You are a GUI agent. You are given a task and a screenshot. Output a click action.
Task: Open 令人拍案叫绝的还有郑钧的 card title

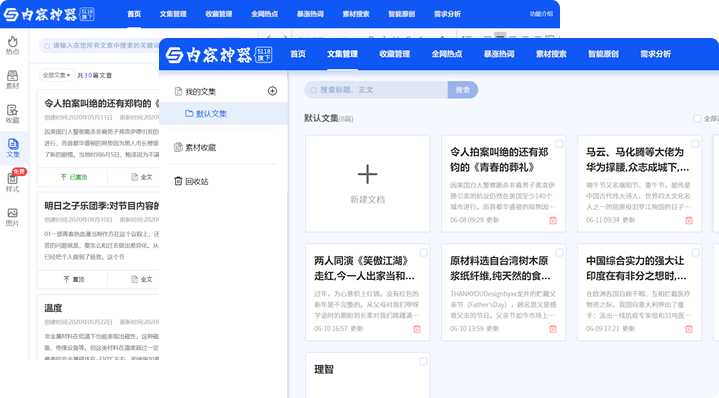point(499,160)
